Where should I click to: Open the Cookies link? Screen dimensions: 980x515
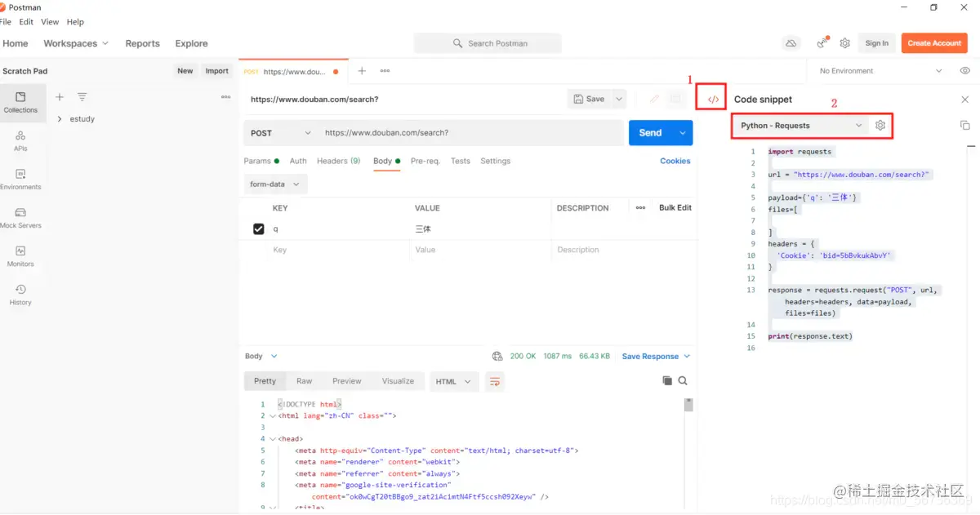click(675, 161)
